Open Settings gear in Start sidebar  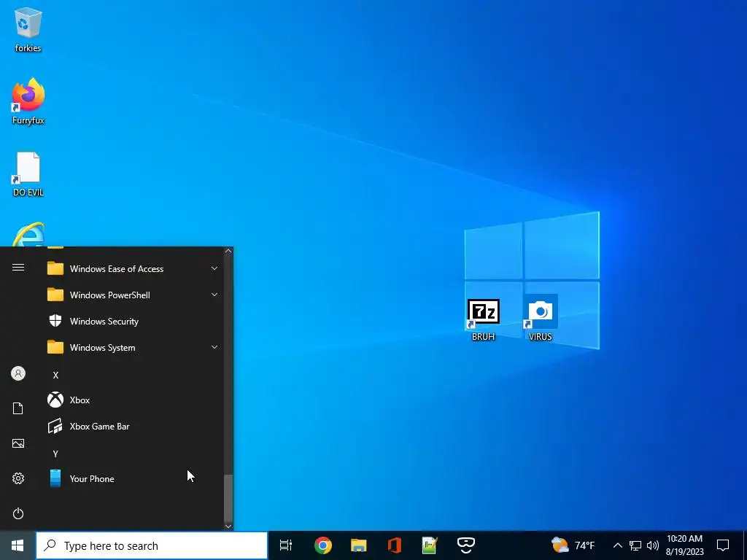click(x=18, y=478)
